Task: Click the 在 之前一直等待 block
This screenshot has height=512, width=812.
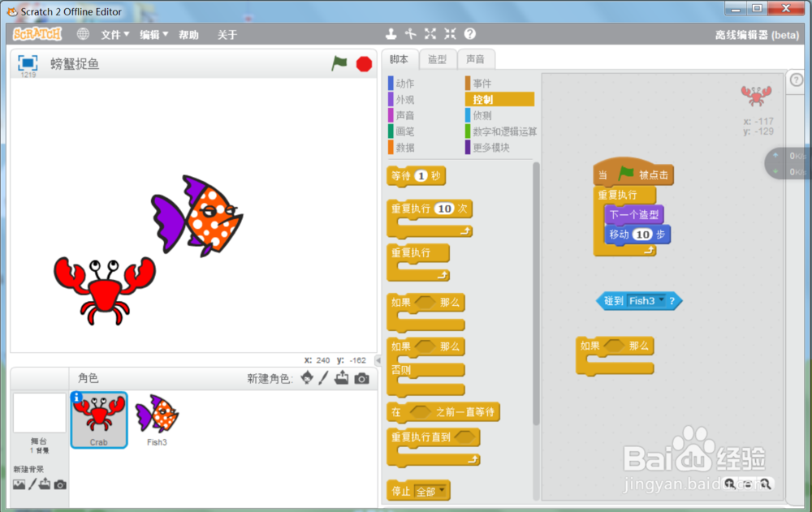Action: [443, 412]
